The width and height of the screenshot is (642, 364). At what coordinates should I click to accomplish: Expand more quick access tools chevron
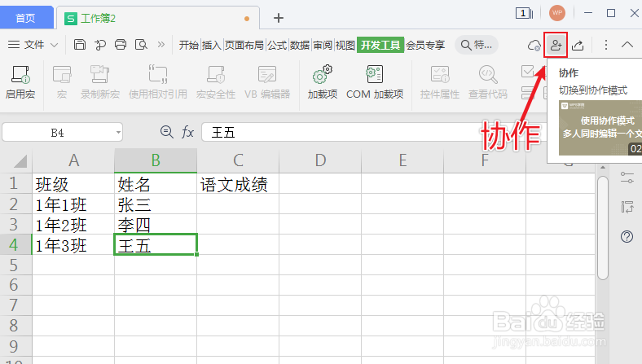(x=161, y=44)
